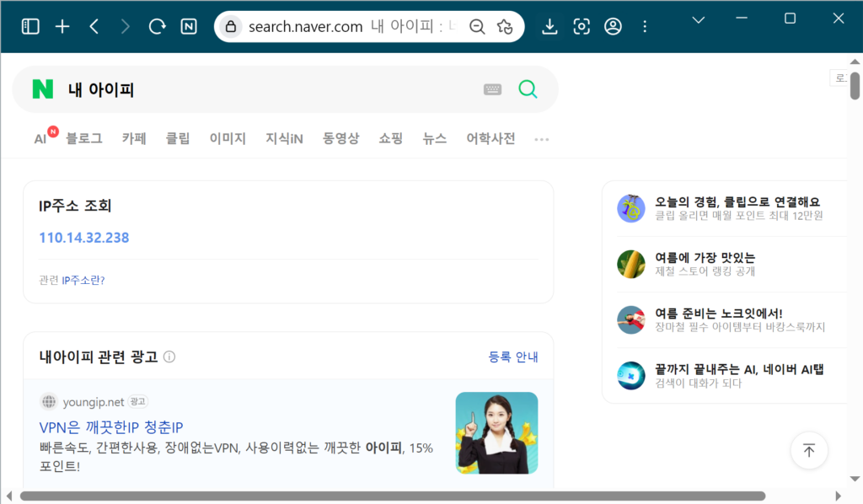
Task: Click the vertical scrollbar up arrow
Action: click(x=855, y=62)
